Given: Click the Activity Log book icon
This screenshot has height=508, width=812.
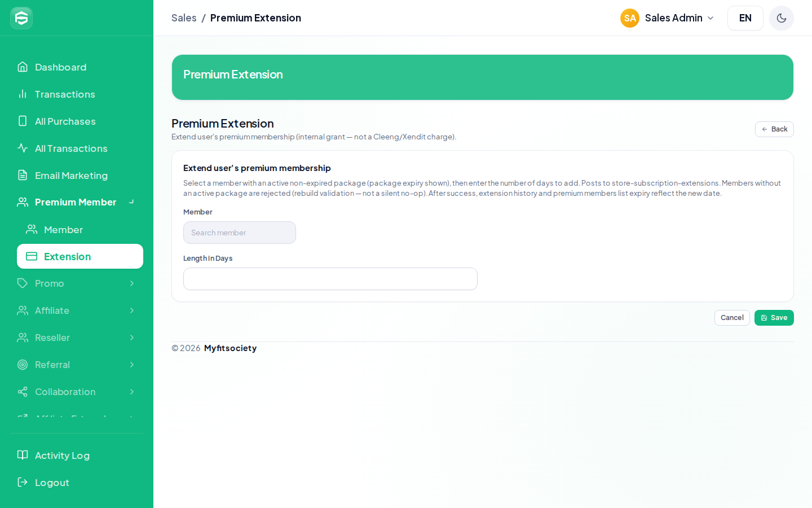Looking at the screenshot, I should click(x=23, y=455).
